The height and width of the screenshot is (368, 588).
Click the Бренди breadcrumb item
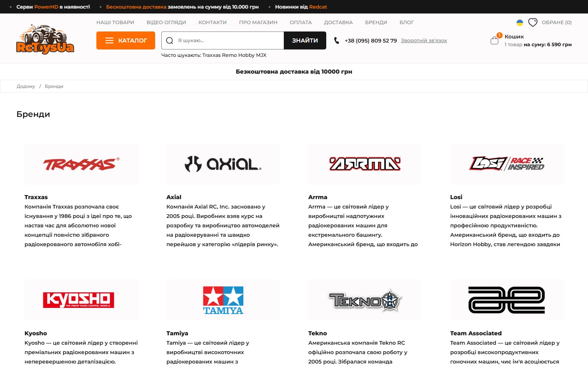pyautogui.click(x=54, y=86)
